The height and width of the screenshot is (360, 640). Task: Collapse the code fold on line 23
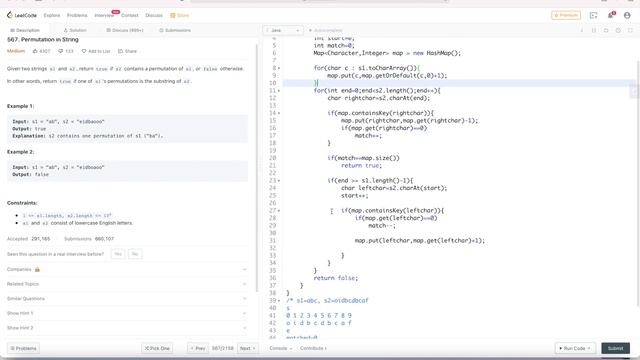[279, 180]
